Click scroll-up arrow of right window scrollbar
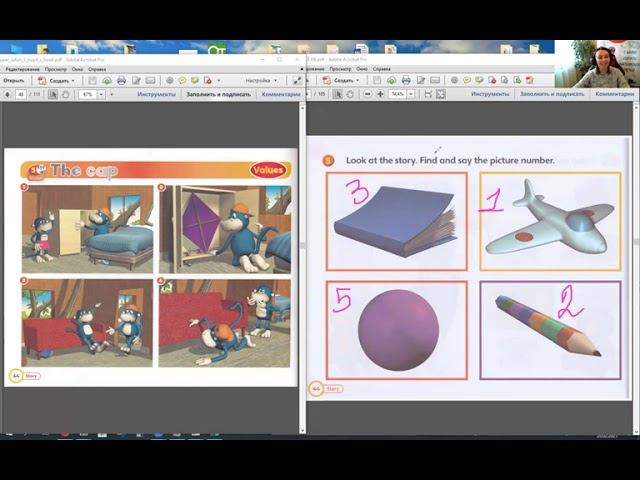The height and width of the screenshot is (480, 640). pyautogui.click(x=636, y=106)
